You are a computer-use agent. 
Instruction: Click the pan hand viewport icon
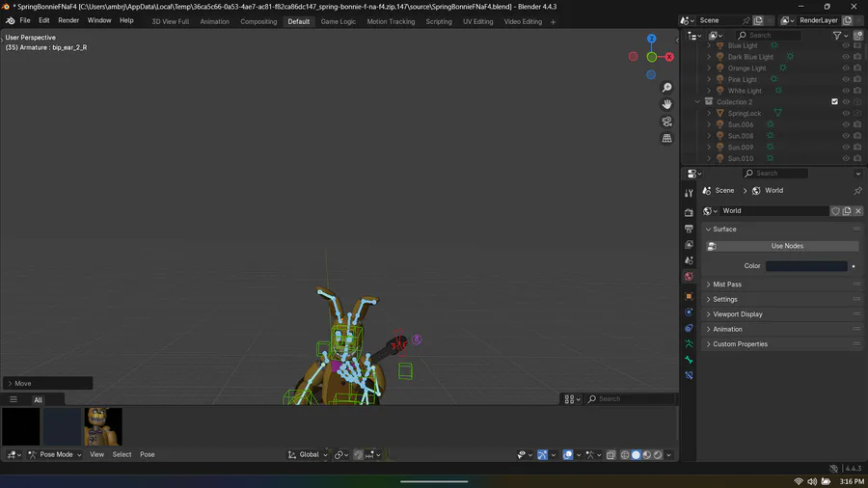[667, 104]
